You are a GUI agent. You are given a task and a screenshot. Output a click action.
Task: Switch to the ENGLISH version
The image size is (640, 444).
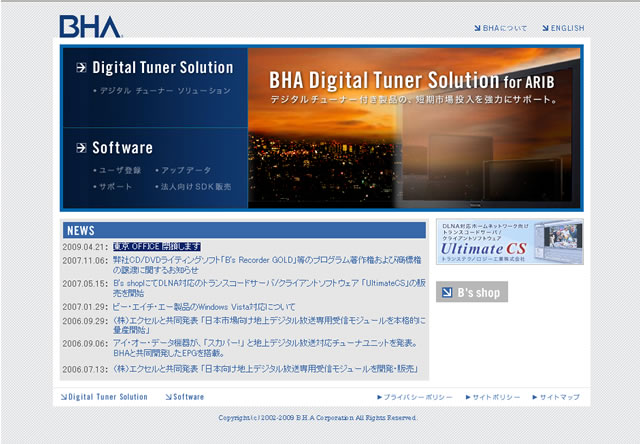(563, 28)
